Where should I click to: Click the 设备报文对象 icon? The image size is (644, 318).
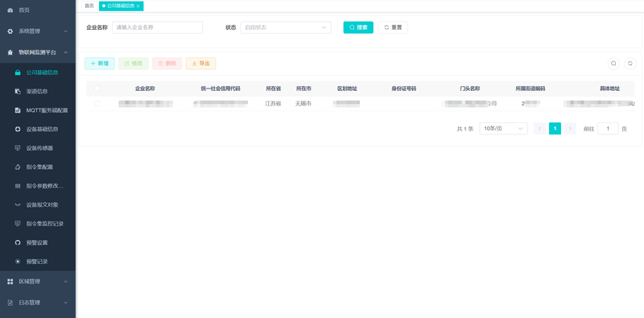click(18, 204)
